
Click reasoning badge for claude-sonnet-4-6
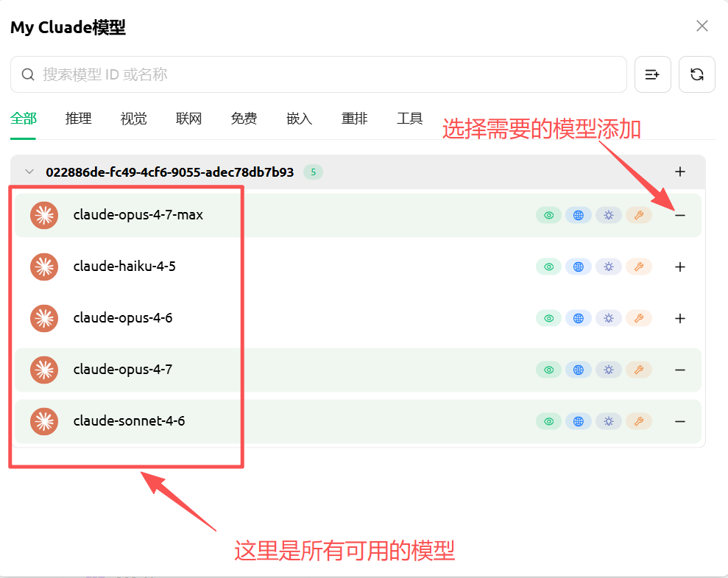(608, 422)
